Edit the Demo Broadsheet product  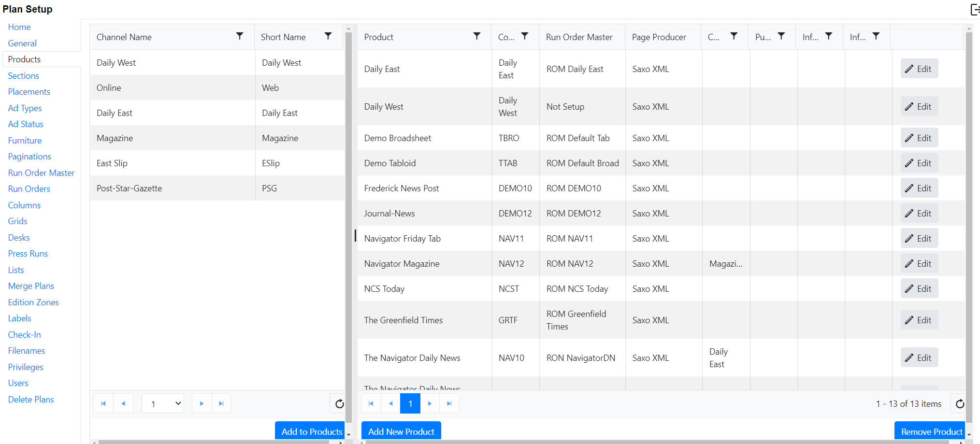(919, 138)
